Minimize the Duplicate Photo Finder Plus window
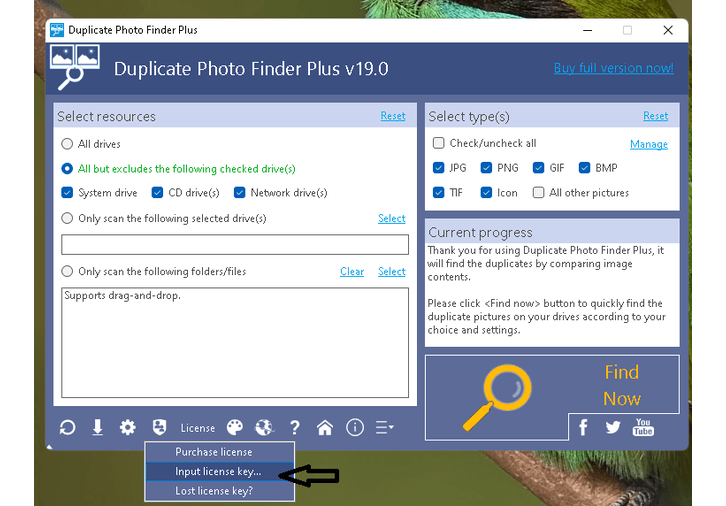 (588, 31)
